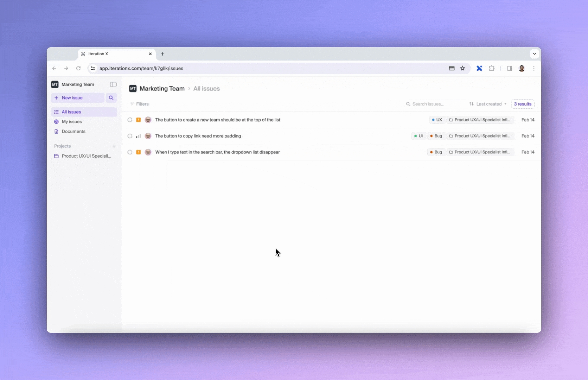Viewport: 588px width, 380px height.
Task: Click the search icon beside New issue
Action: [111, 98]
